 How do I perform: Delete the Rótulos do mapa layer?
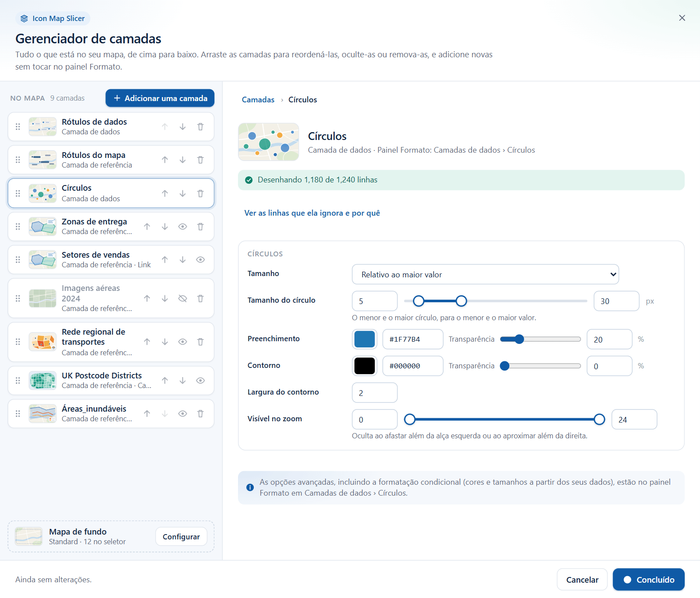coord(200,160)
